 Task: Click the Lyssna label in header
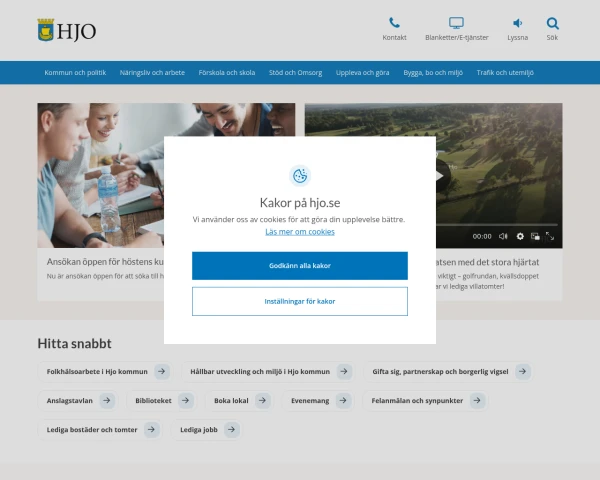517,38
